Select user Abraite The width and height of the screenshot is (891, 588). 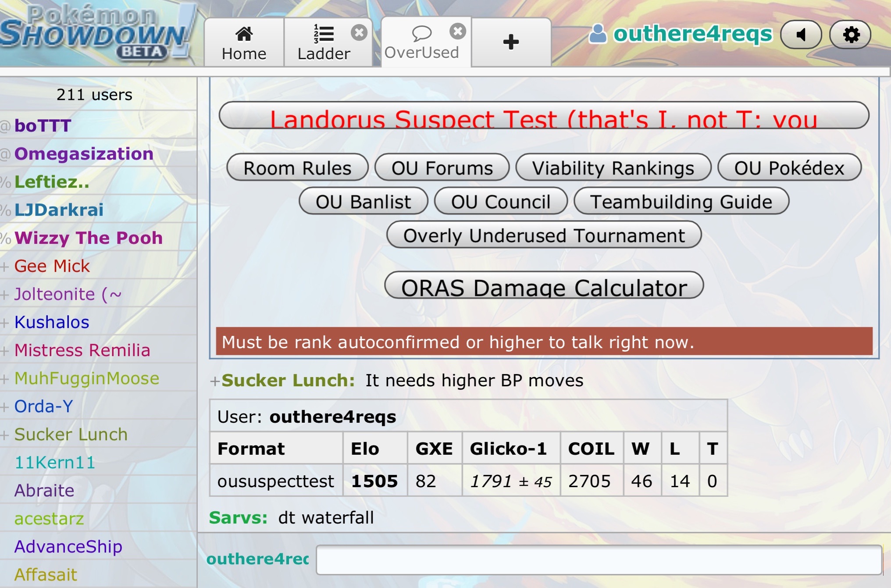[x=98, y=490]
